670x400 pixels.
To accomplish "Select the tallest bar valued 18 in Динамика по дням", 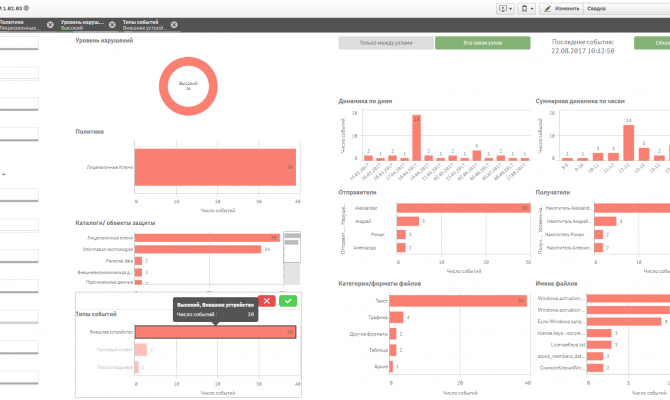I will coord(416,138).
